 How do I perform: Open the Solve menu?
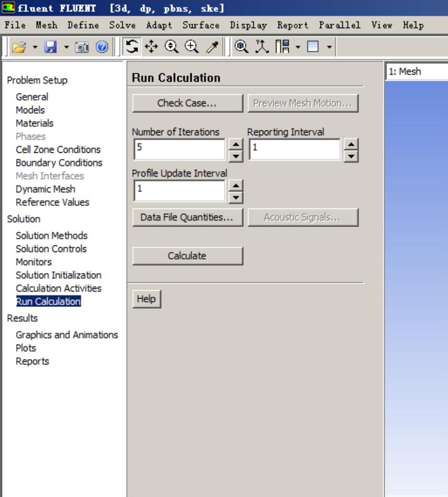point(123,25)
